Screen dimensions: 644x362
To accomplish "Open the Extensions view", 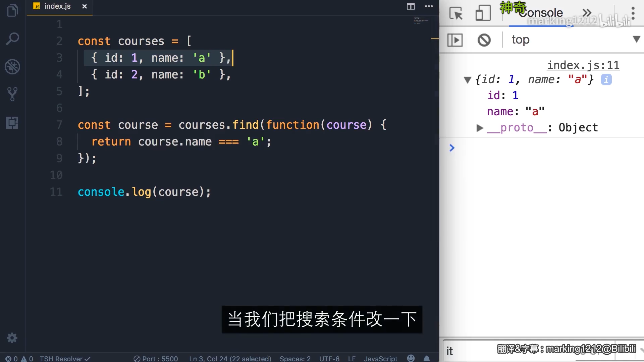I will [x=12, y=122].
